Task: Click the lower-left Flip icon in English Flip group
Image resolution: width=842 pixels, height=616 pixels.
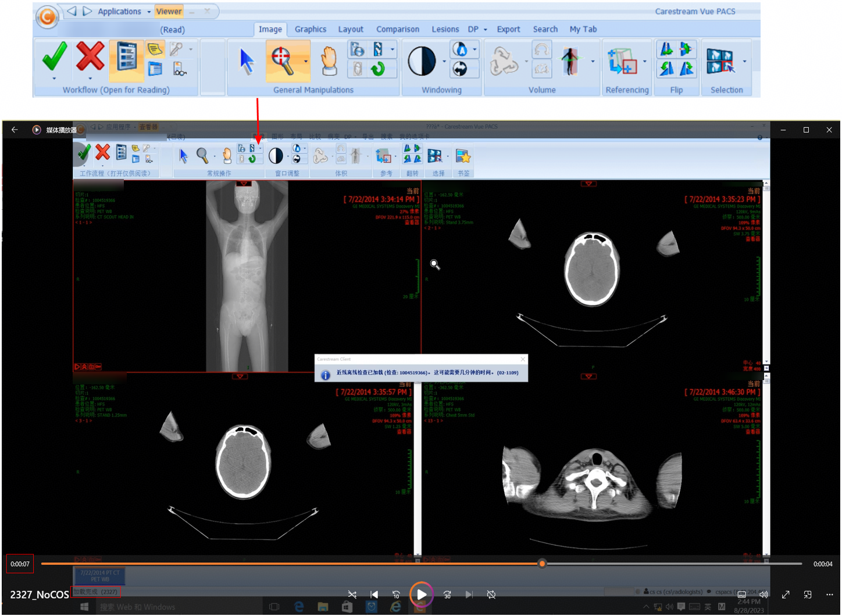Action: tap(666, 69)
